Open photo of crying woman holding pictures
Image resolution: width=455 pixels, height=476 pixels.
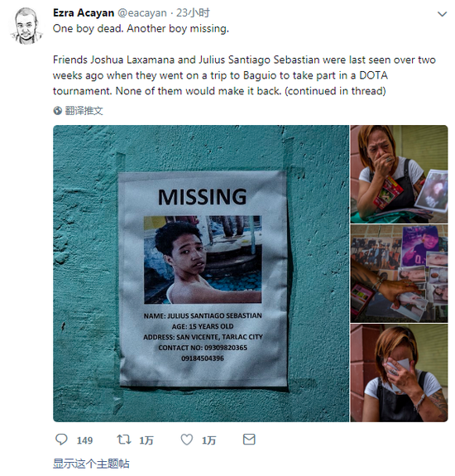coord(399,174)
